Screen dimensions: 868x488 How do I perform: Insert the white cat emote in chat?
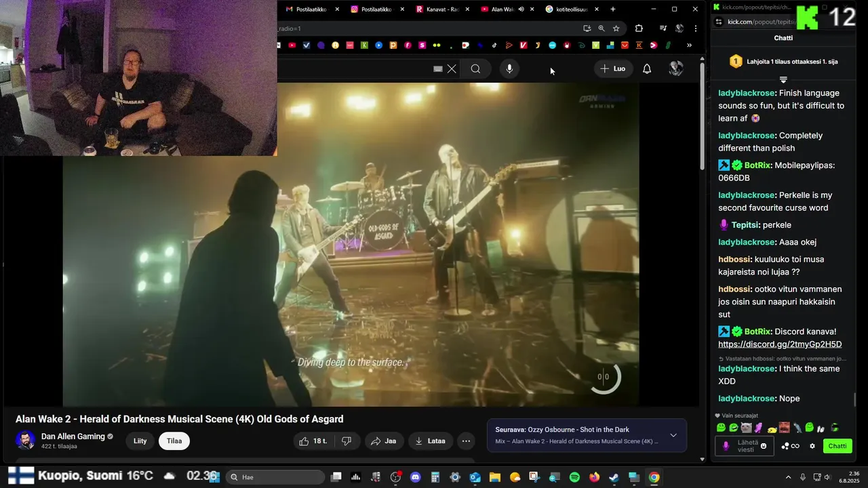pos(746,428)
